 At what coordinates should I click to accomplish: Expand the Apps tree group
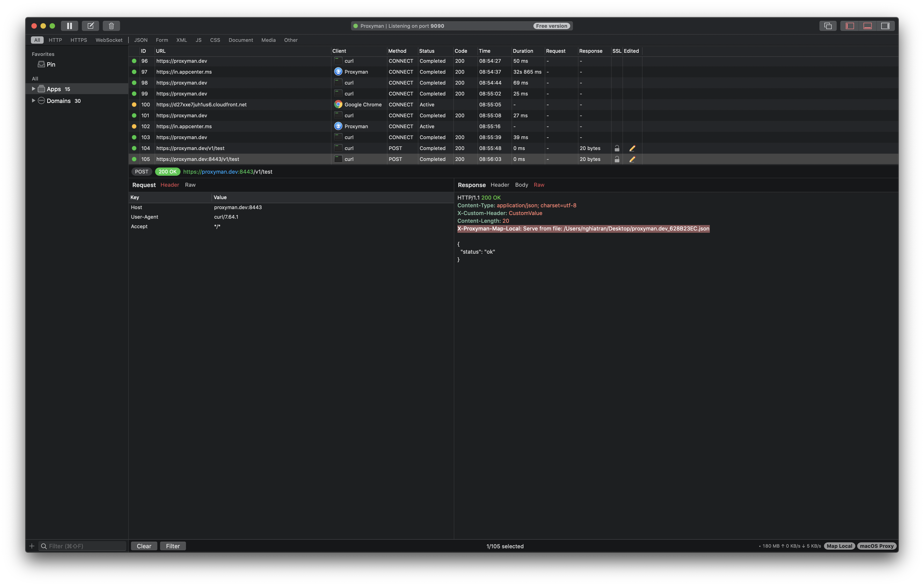pyautogui.click(x=33, y=89)
